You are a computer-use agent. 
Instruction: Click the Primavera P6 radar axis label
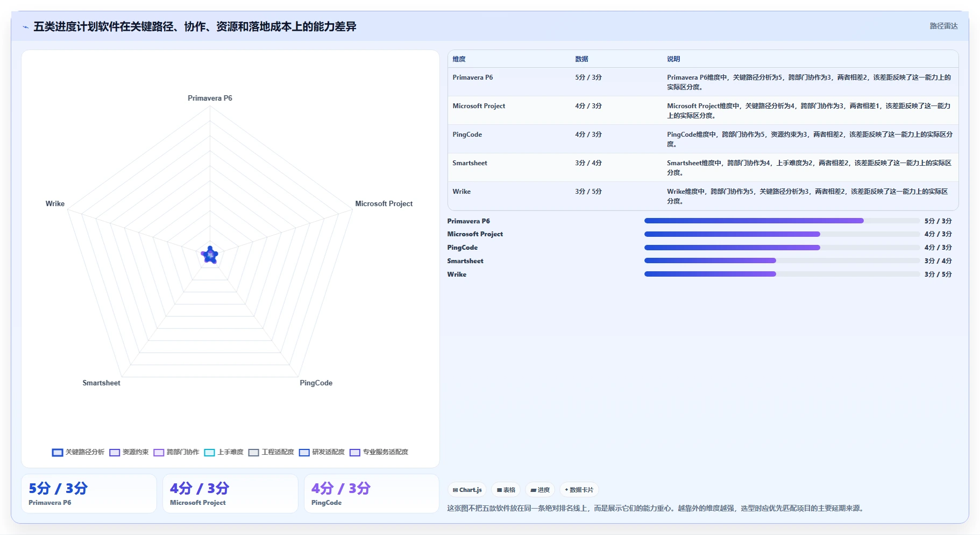(210, 98)
